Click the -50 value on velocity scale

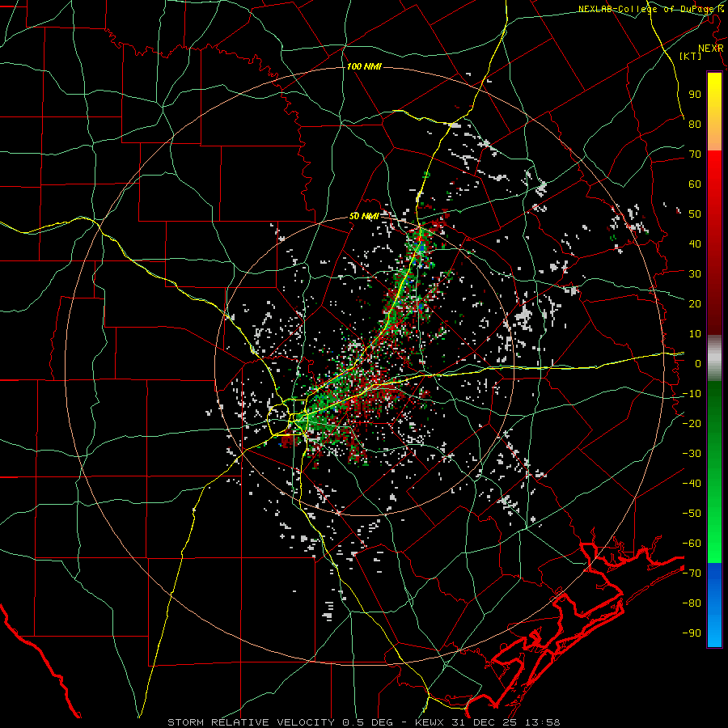point(692,514)
